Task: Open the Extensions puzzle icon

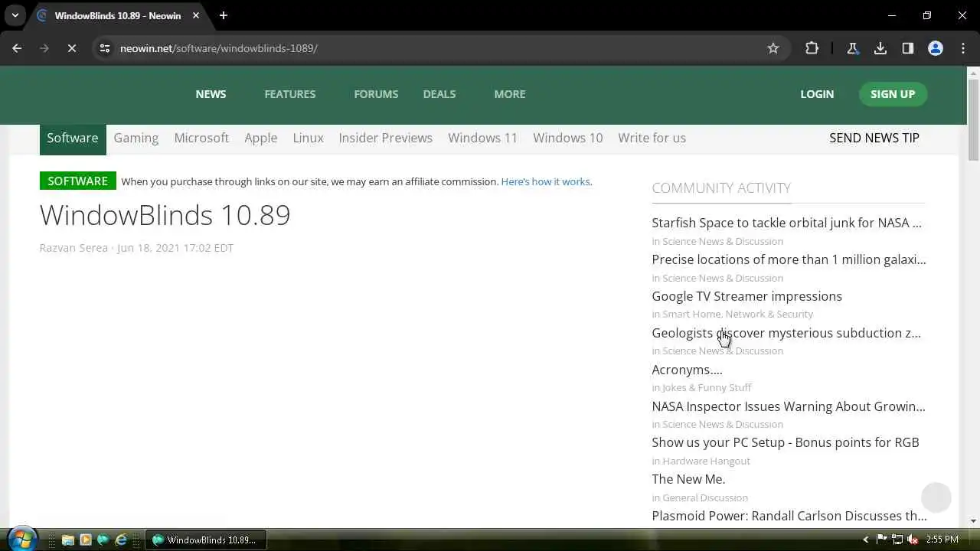Action: tap(812, 48)
